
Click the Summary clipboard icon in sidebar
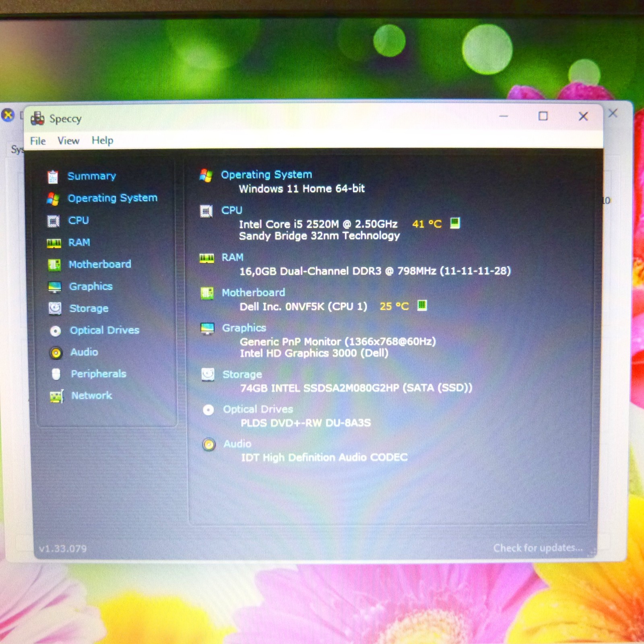click(x=53, y=177)
